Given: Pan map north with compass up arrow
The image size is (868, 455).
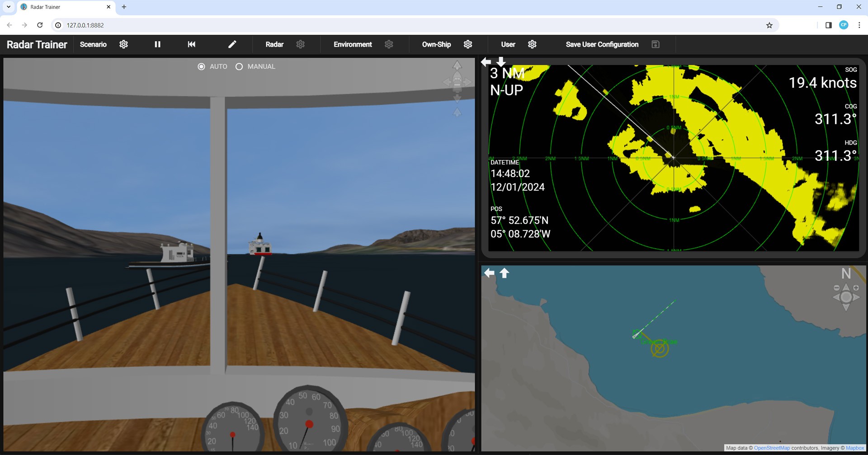Looking at the screenshot, I should [x=846, y=287].
